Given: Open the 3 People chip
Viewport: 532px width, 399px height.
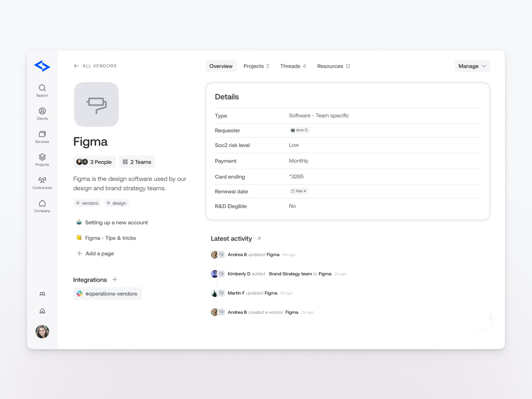Looking at the screenshot, I should click(x=95, y=162).
